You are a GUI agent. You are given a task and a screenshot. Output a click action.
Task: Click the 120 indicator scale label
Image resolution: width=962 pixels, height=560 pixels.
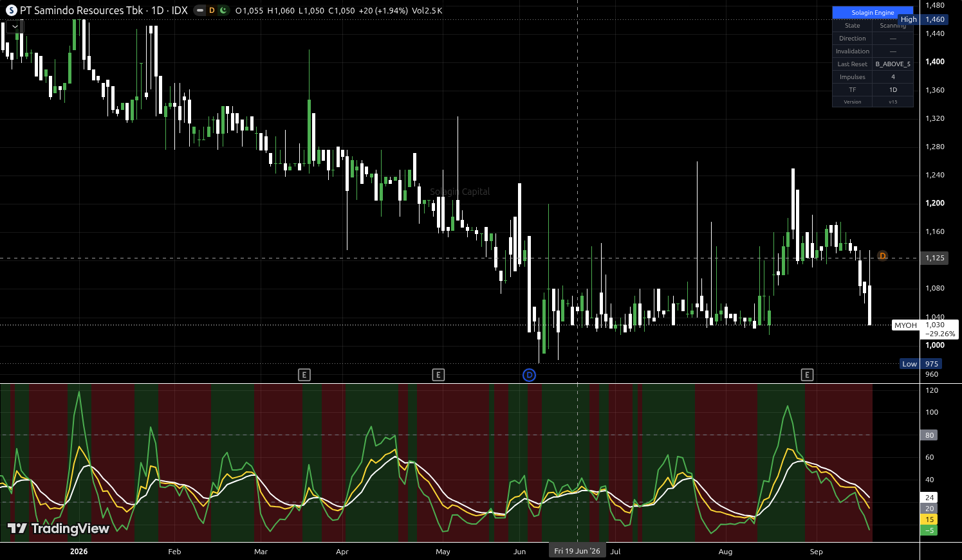[932, 390]
